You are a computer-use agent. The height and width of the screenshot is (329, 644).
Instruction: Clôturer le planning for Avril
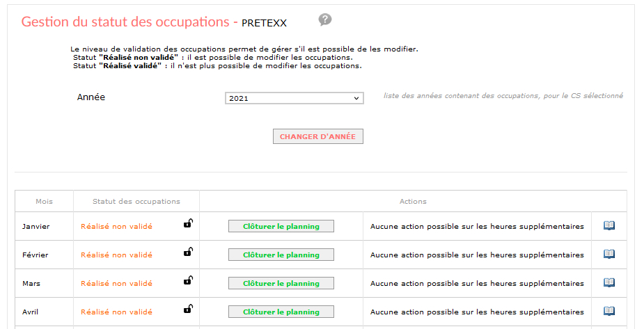pos(281,312)
